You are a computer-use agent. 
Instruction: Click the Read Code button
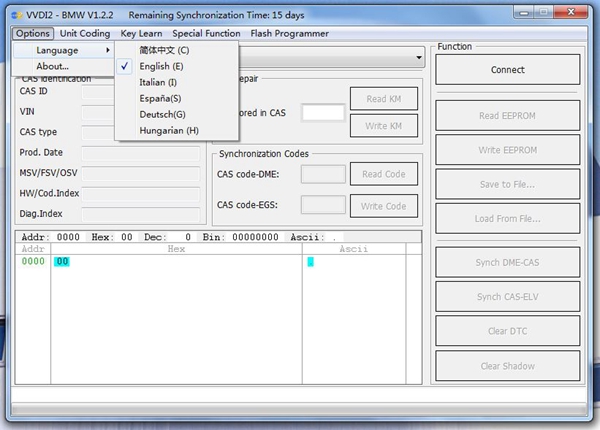(383, 174)
